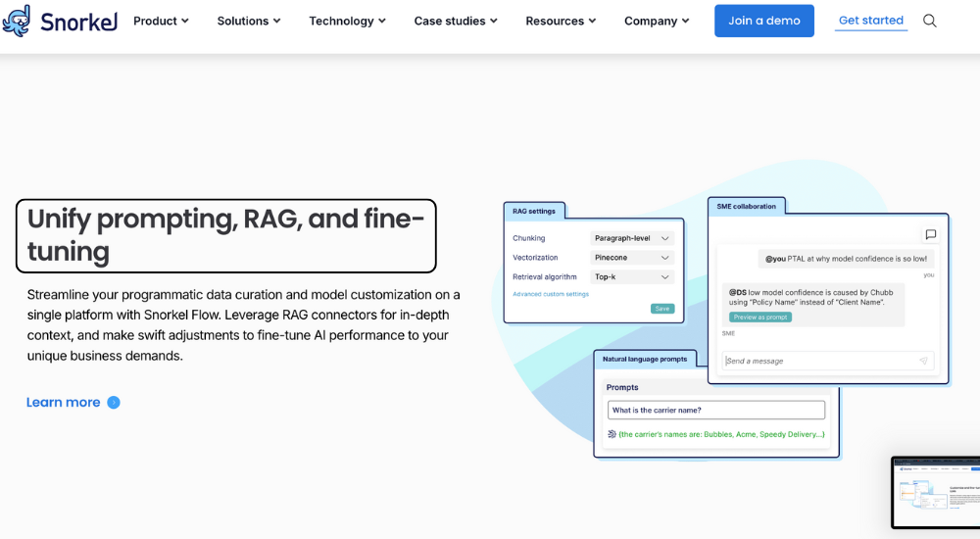The image size is (980, 539).
Task: Click the 'What is the carrier name?' prompt field
Action: coord(715,411)
